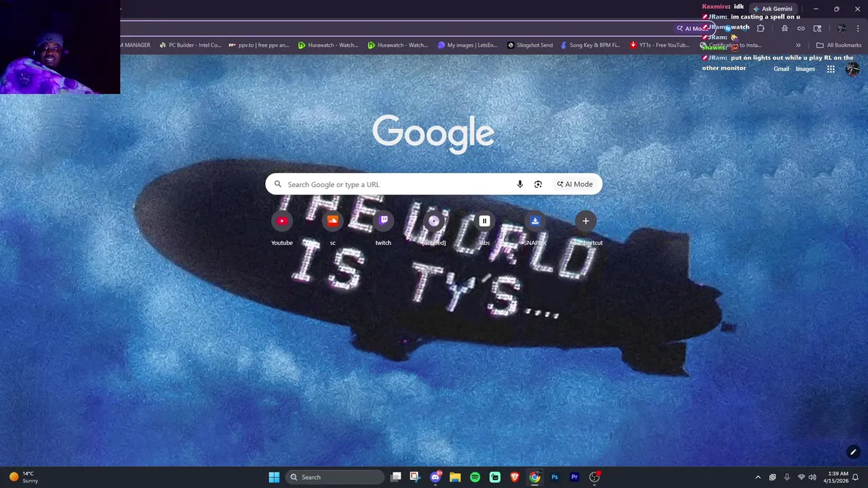Click the Google logo
Screen dimensions: 868x488
pyautogui.click(x=433, y=134)
